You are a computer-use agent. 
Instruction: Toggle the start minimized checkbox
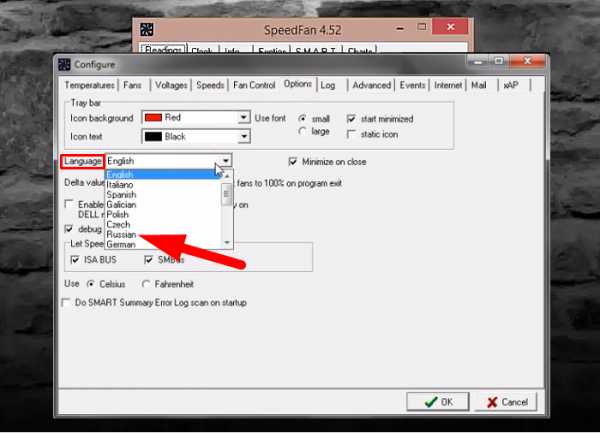[351, 119]
